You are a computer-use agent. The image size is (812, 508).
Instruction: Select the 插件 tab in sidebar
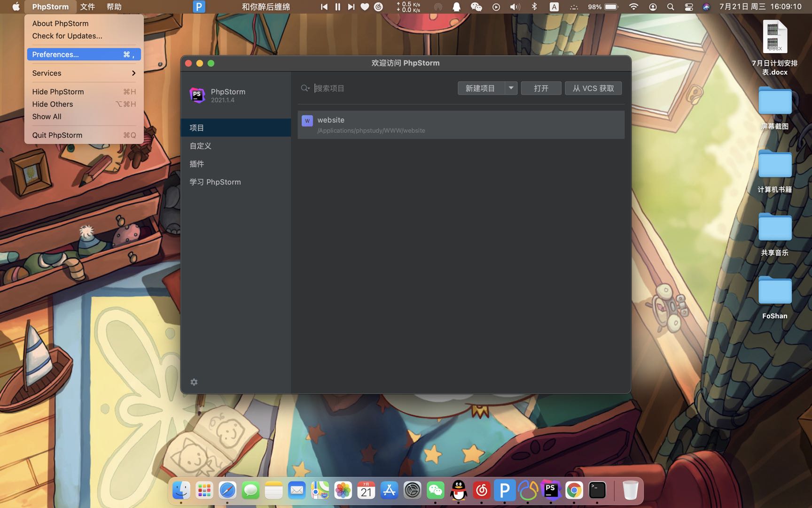pos(236,164)
